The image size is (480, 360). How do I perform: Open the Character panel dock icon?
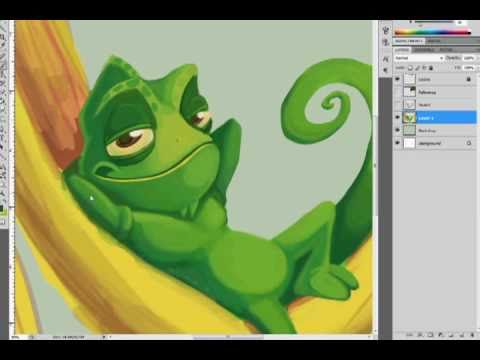pyautogui.click(x=386, y=59)
